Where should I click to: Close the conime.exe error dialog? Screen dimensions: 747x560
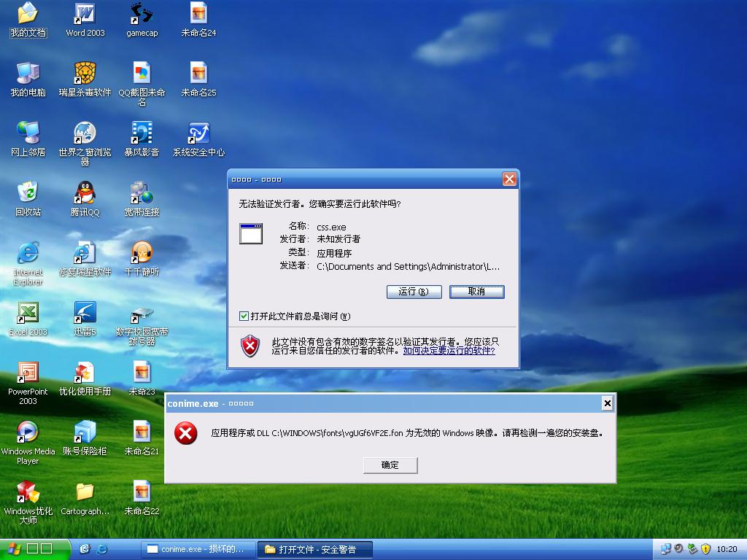[607, 403]
